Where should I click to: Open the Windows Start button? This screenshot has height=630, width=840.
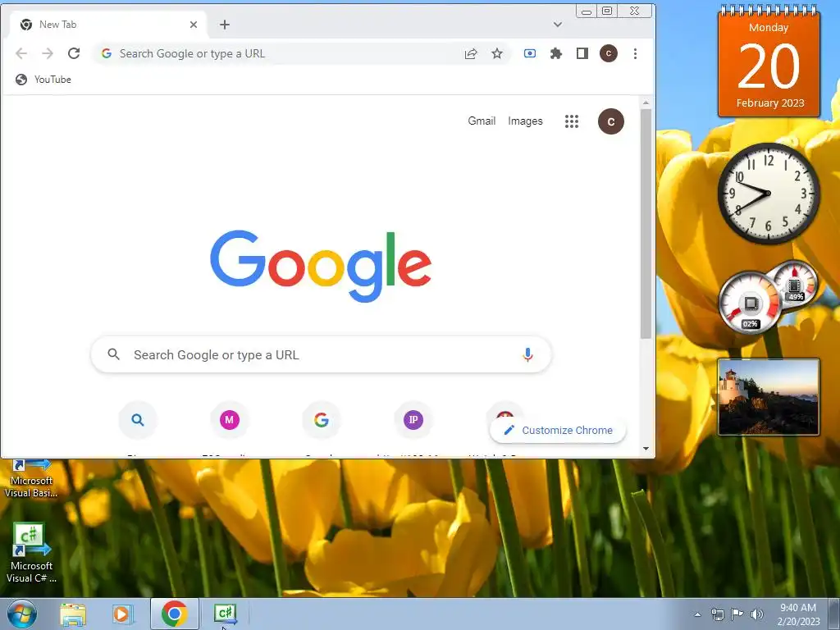tap(22, 614)
